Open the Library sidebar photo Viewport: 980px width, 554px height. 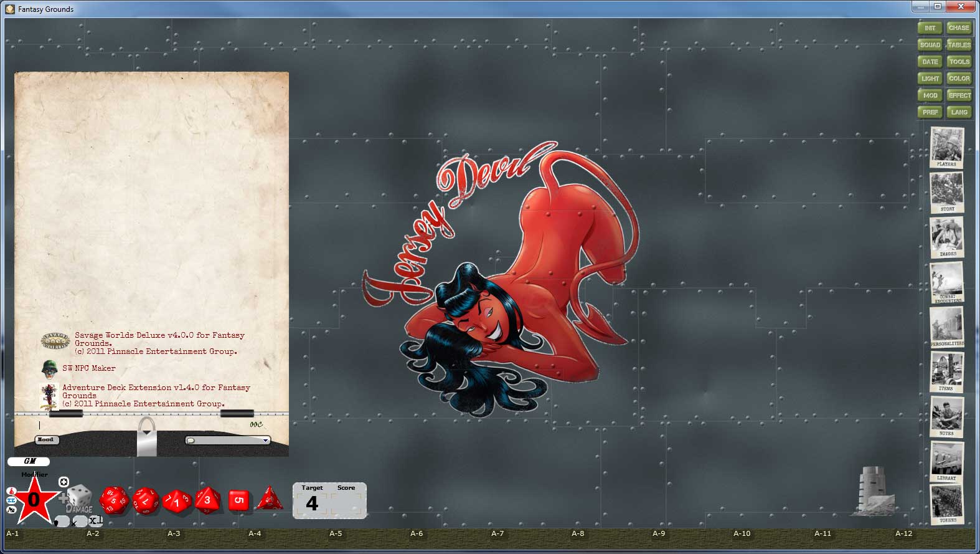pyautogui.click(x=946, y=462)
